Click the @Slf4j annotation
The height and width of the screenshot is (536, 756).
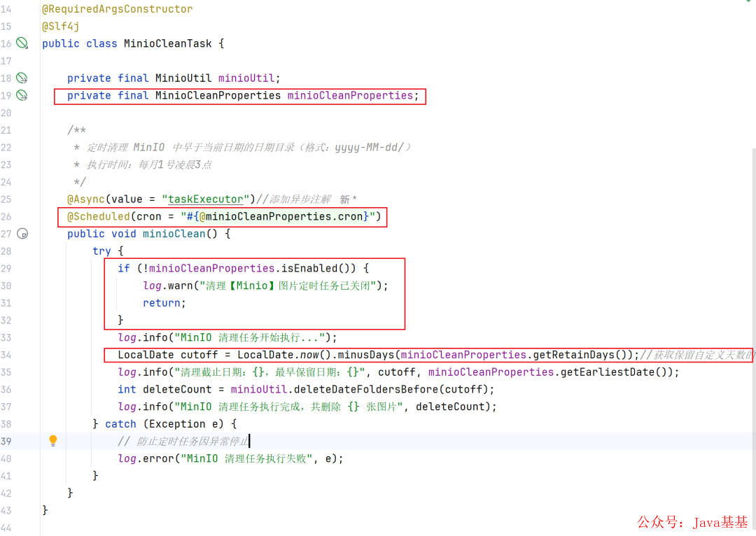[61, 26]
